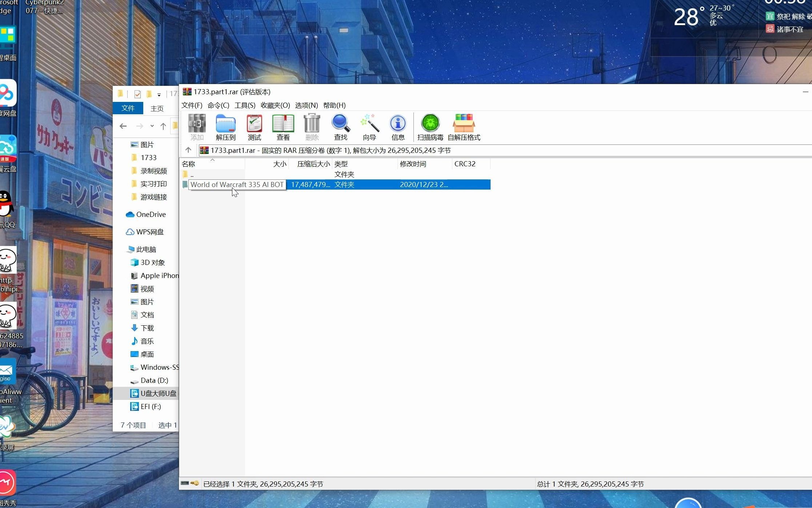Screen dimensions: 812x508
Task: Click the forward arrow in Explorer window
Action: pos(139,126)
